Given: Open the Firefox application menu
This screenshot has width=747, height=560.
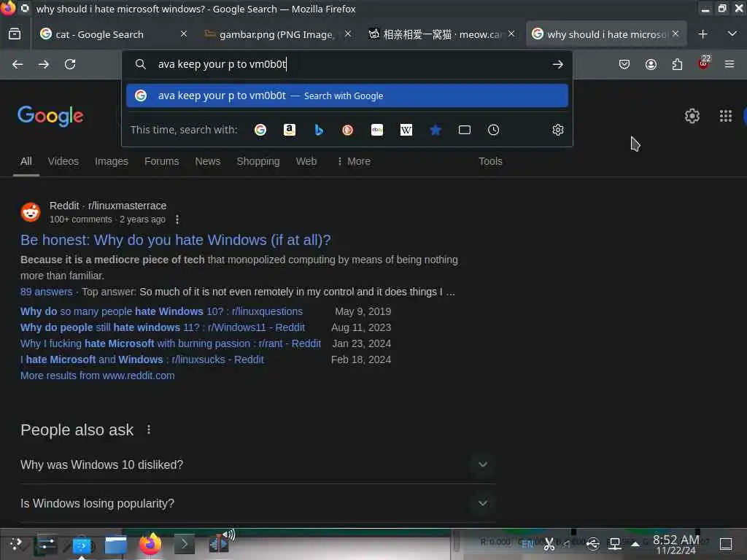Looking at the screenshot, I should [x=729, y=64].
